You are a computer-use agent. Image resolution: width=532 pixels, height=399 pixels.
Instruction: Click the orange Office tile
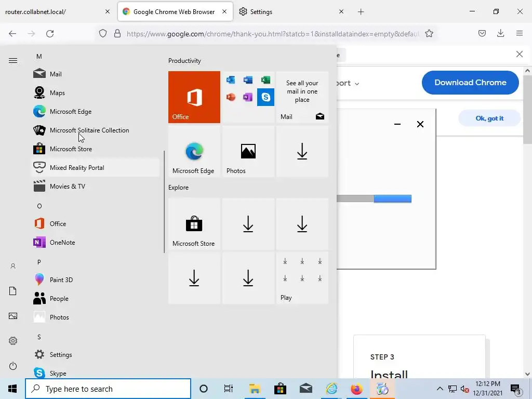point(194,97)
